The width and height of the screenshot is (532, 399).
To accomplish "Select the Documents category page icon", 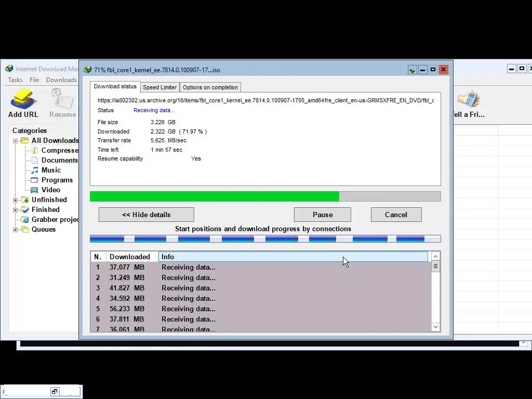I will tap(35, 160).
